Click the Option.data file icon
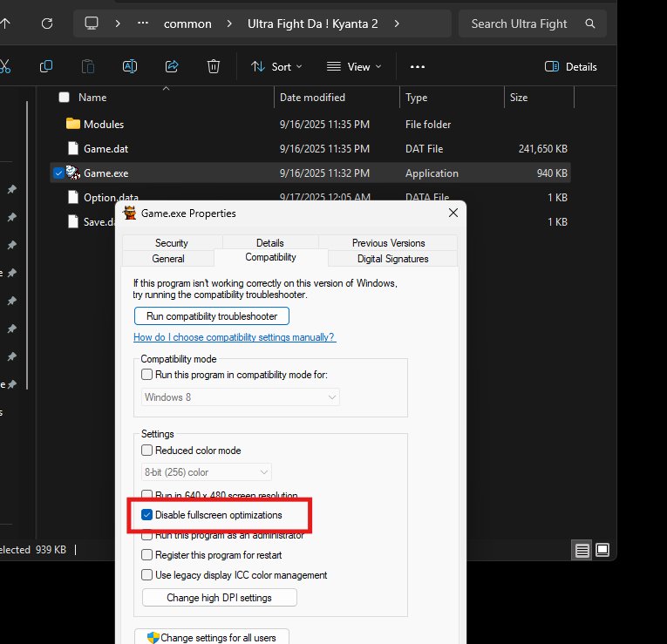This screenshot has height=644, width=667. tap(73, 197)
